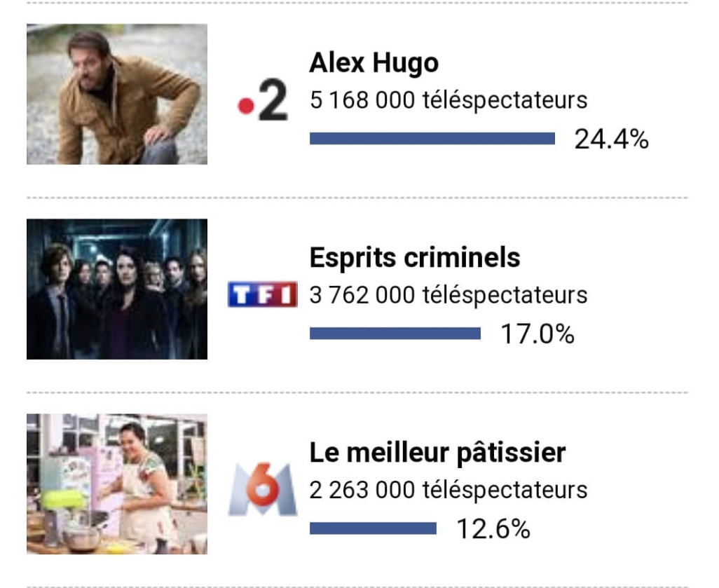719x588 pixels.
Task: Open the Alex Hugo program title
Action: click(x=374, y=64)
